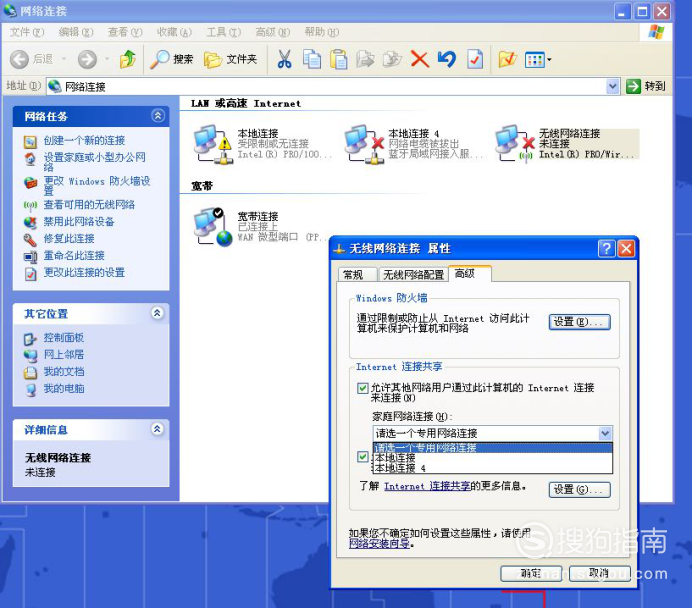Select the 高级 tab
Image resolution: width=692 pixels, height=608 pixels.
[x=469, y=274]
